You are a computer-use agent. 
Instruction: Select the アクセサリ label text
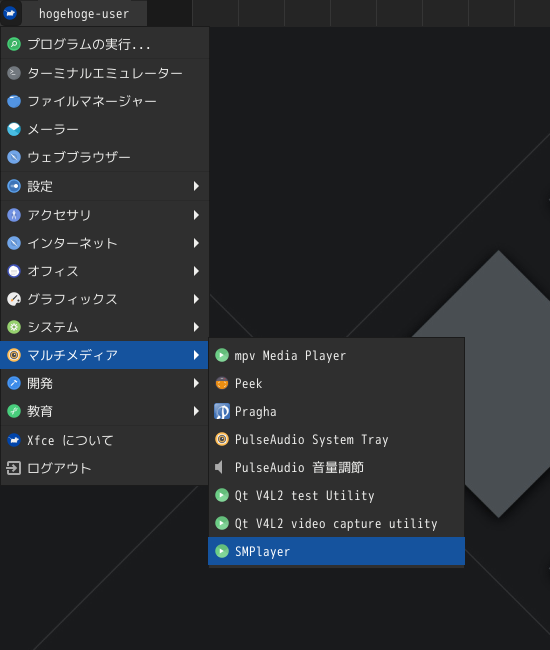(59, 215)
